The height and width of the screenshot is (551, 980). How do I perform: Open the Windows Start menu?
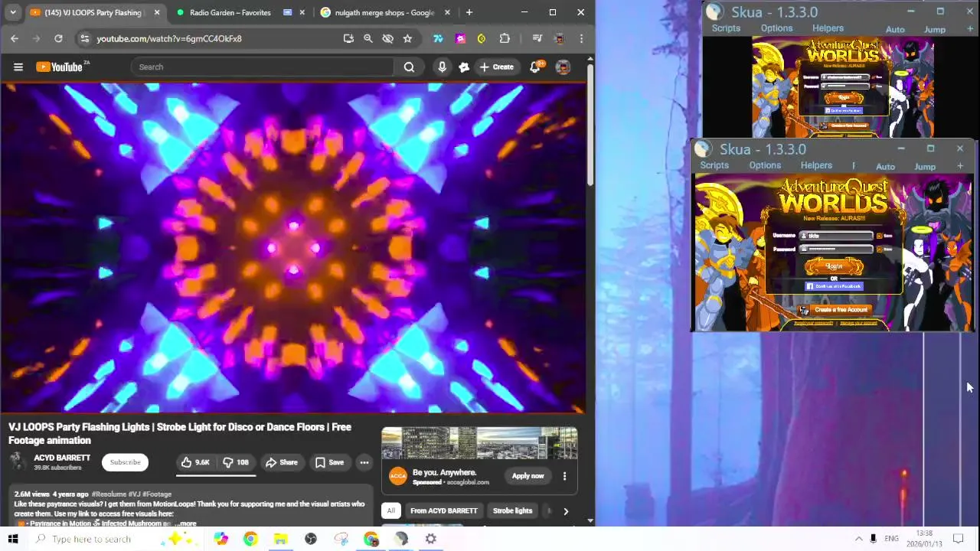(12, 539)
